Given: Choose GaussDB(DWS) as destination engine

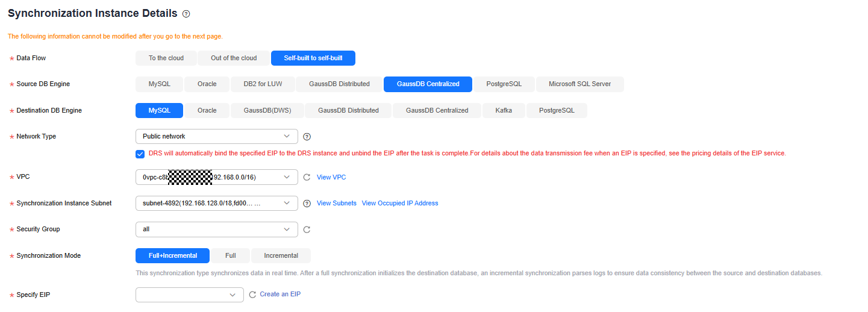Looking at the screenshot, I should tap(267, 111).
